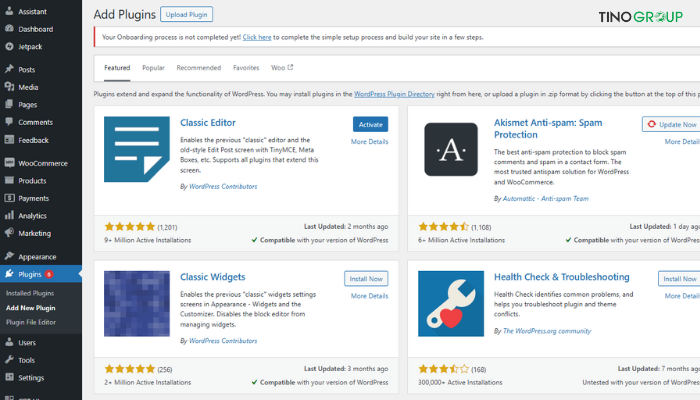Click the Classic Editor star rating
The width and height of the screenshot is (700, 400).
tap(129, 227)
